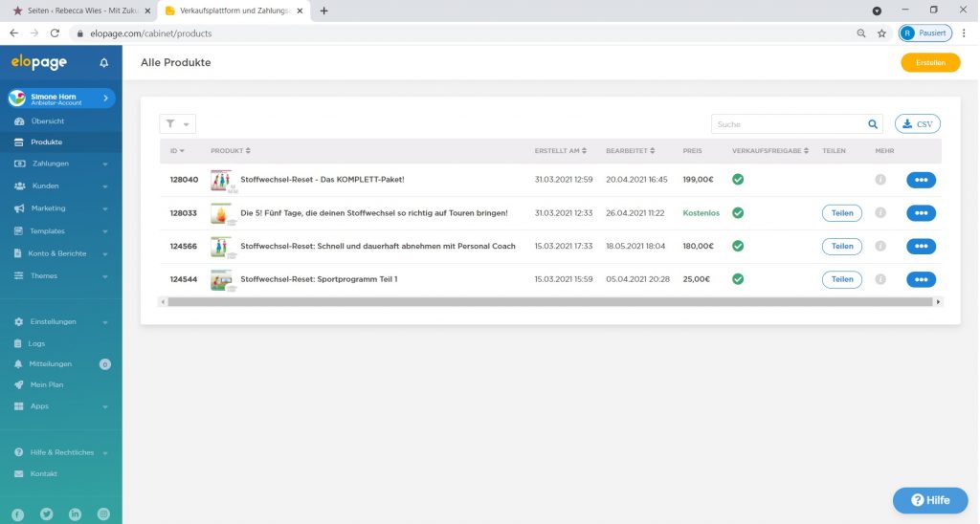980x524 pixels.
Task: Expand the Einstellungen sidebar menu
Action: tap(61, 321)
